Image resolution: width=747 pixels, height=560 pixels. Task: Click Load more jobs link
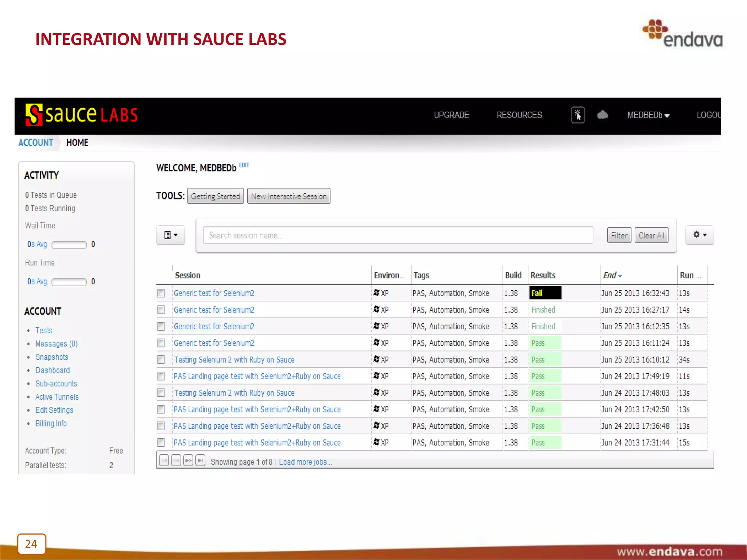305,462
